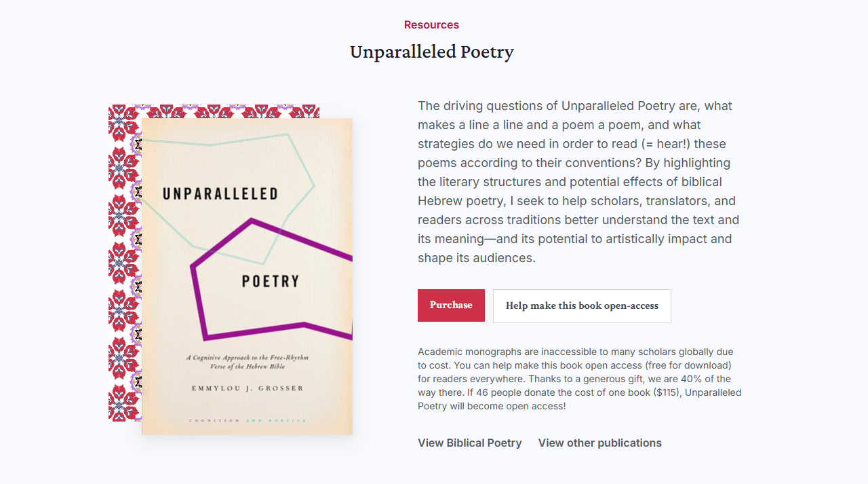Click the Resources section label

click(x=431, y=25)
